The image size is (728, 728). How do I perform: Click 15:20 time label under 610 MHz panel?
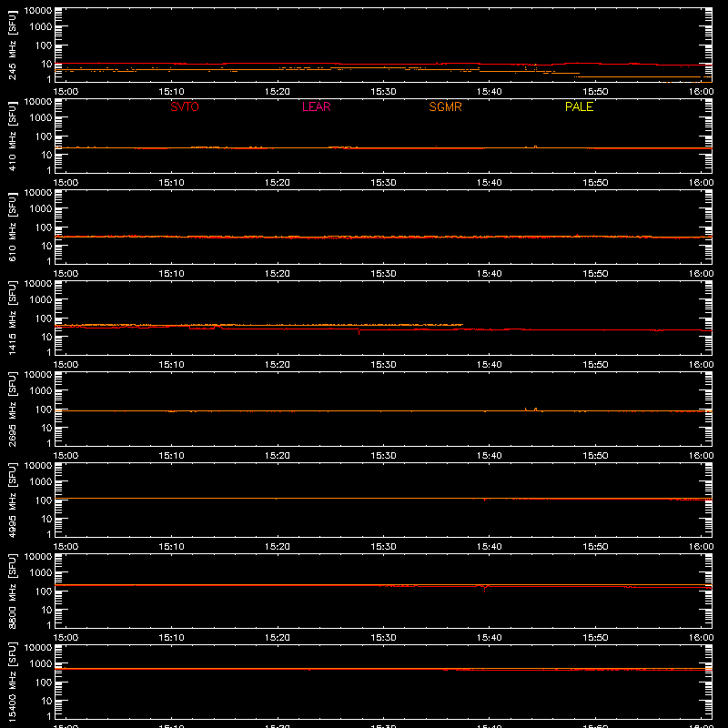278,274
